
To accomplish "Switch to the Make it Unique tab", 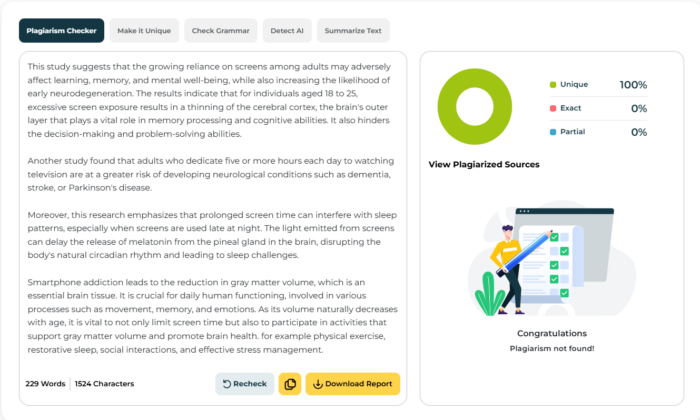I will [x=144, y=31].
